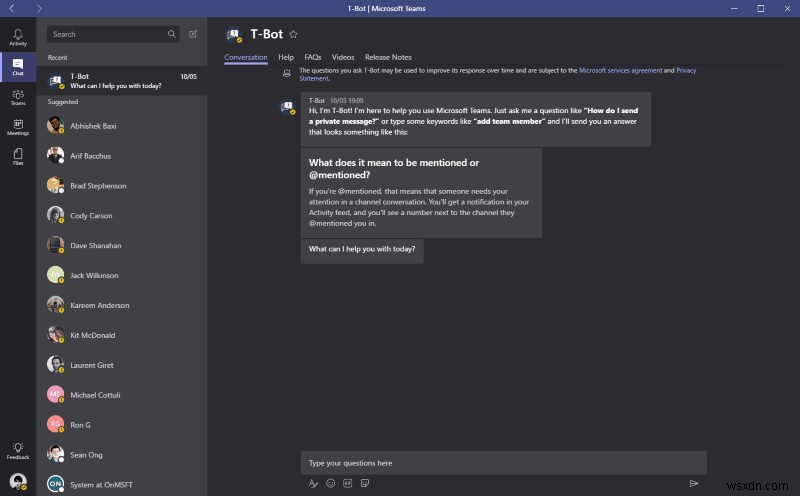Click 'What can I help you with today?' bubble
This screenshot has width=800, height=496.
(362, 251)
